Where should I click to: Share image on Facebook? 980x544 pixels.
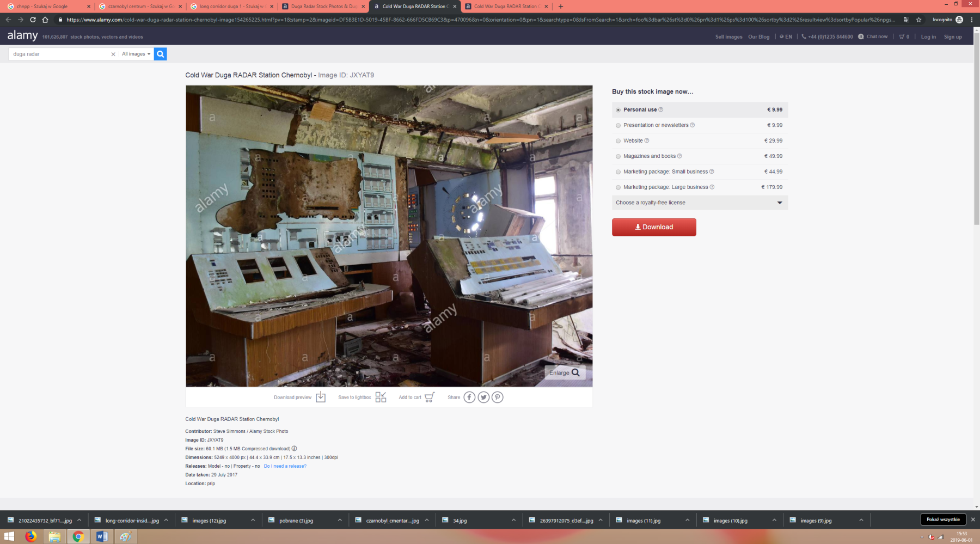pyautogui.click(x=469, y=397)
